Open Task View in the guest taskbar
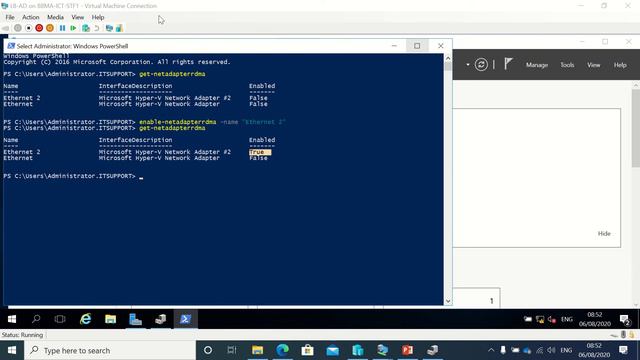Screen dimensions: 640x360 (60, 319)
